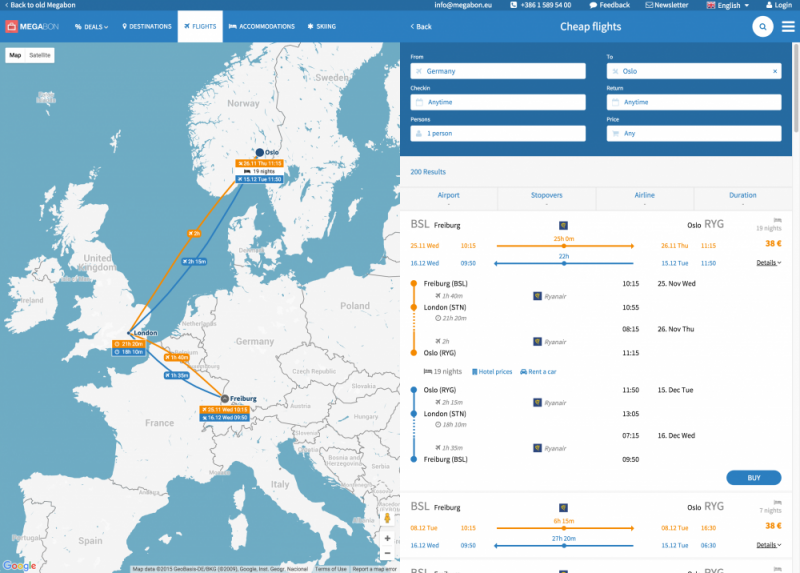This screenshot has height=573, width=800.
Task: Open the Persons selector showing 1 person
Action: click(498, 134)
